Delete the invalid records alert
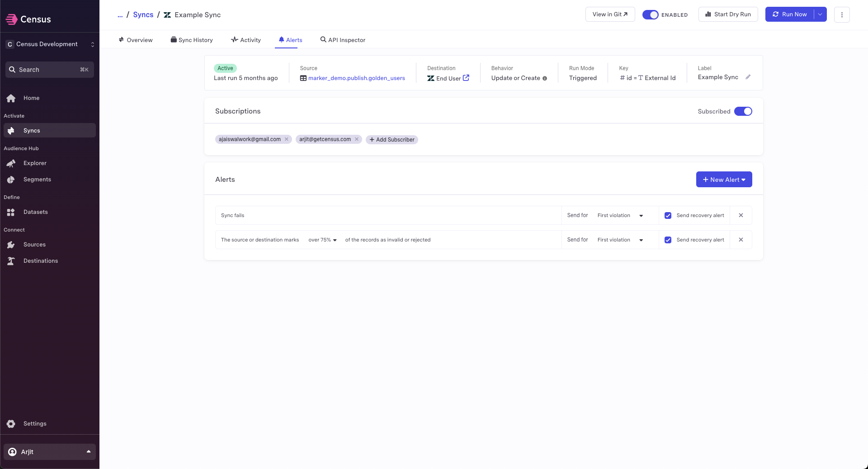The height and width of the screenshot is (469, 868). coord(741,240)
